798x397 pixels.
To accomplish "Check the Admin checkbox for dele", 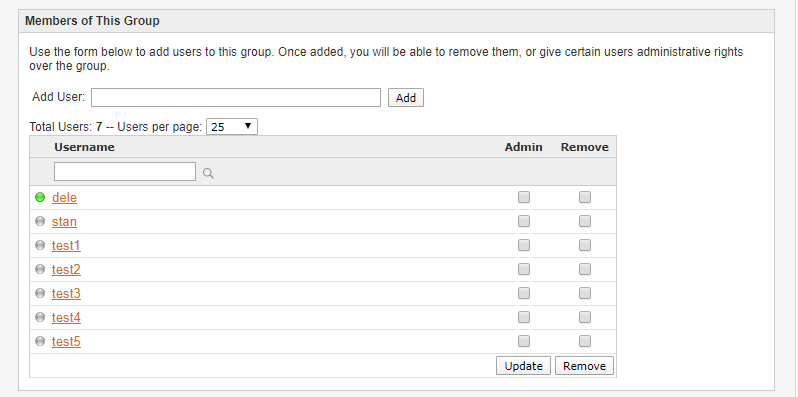I will click(x=524, y=197).
